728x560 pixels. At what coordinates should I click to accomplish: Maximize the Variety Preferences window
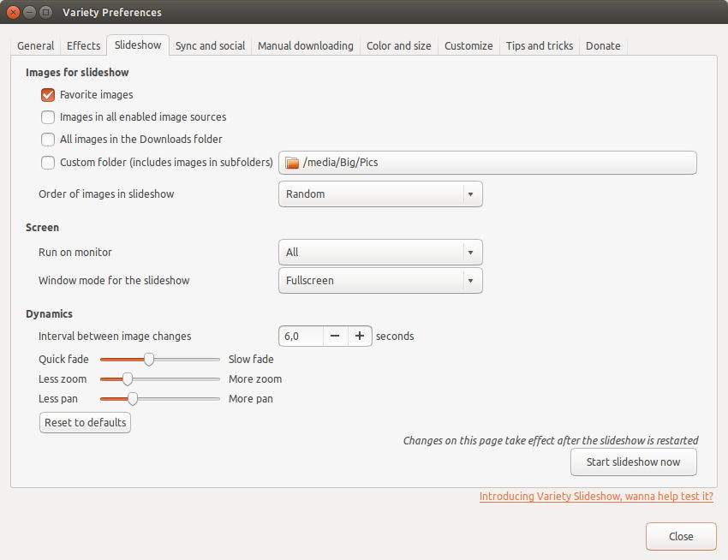click(45, 12)
